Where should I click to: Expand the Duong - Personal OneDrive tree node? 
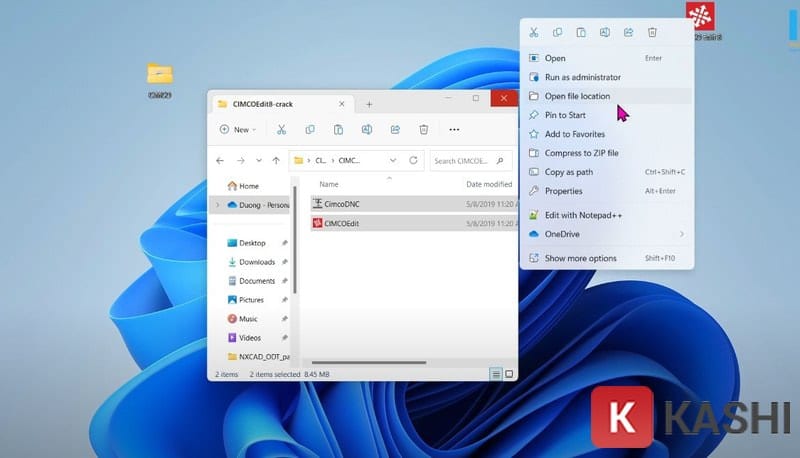click(x=217, y=205)
